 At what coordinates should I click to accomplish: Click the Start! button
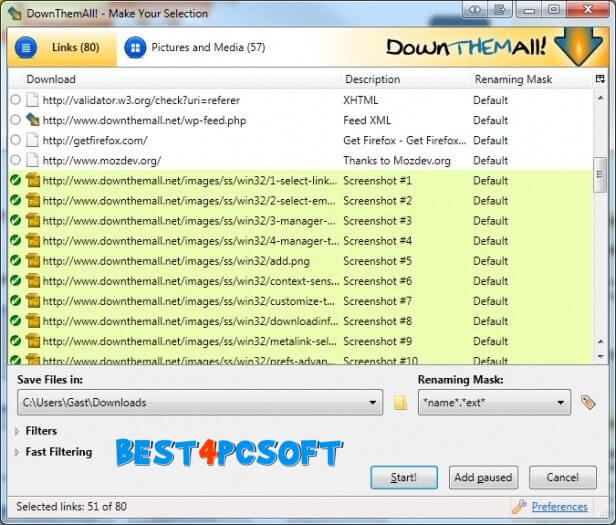(404, 477)
